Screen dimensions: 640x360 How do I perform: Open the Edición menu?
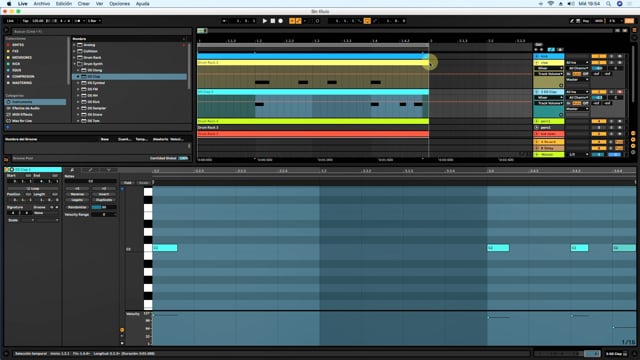(x=64, y=4)
